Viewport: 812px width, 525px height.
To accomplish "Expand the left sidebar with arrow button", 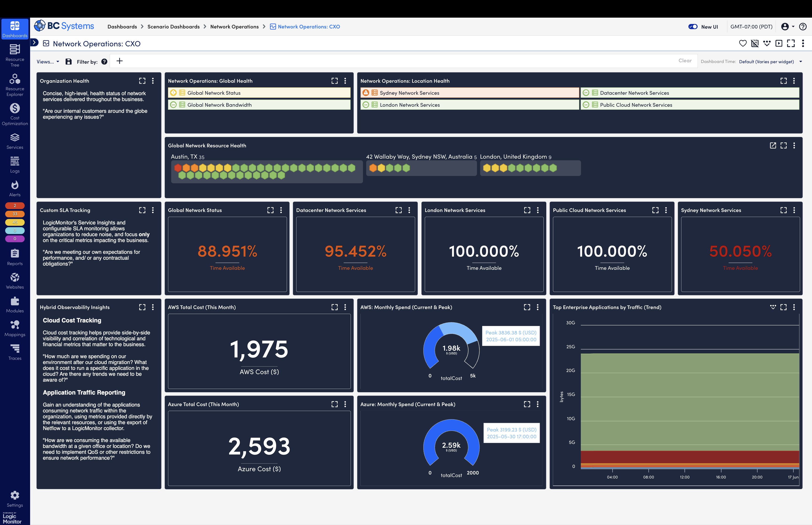I will [x=34, y=43].
